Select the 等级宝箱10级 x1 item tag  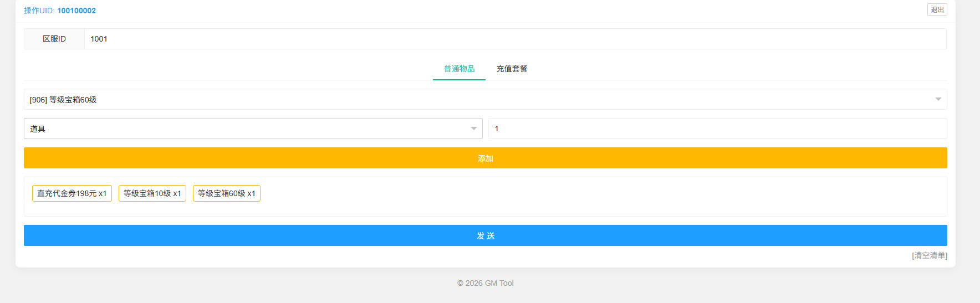click(152, 193)
